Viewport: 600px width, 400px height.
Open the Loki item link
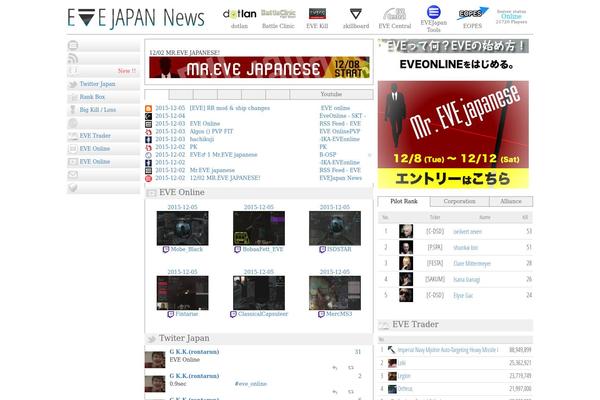[401, 363]
